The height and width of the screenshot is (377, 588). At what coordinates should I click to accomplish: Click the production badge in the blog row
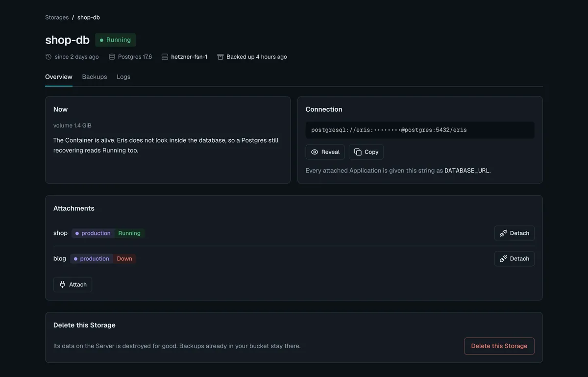pyautogui.click(x=92, y=259)
